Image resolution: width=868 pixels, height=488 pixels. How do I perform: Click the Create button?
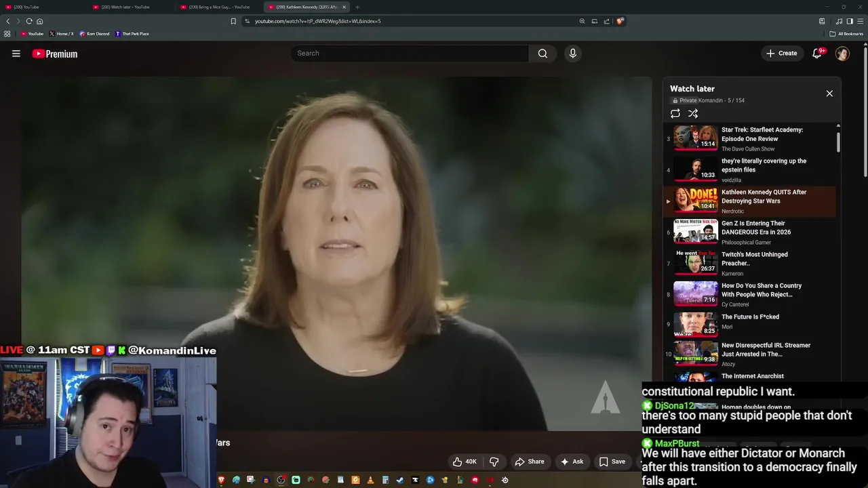[782, 54]
